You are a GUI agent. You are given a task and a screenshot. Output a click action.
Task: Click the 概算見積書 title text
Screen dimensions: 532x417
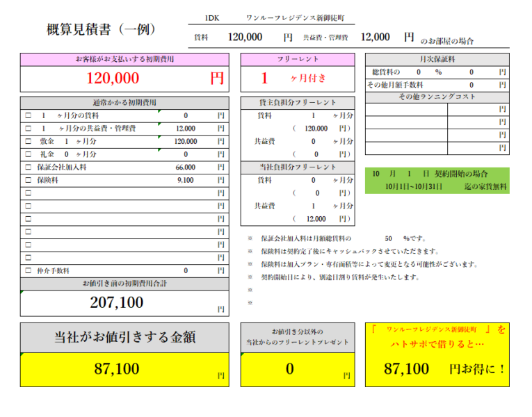[x=101, y=30]
